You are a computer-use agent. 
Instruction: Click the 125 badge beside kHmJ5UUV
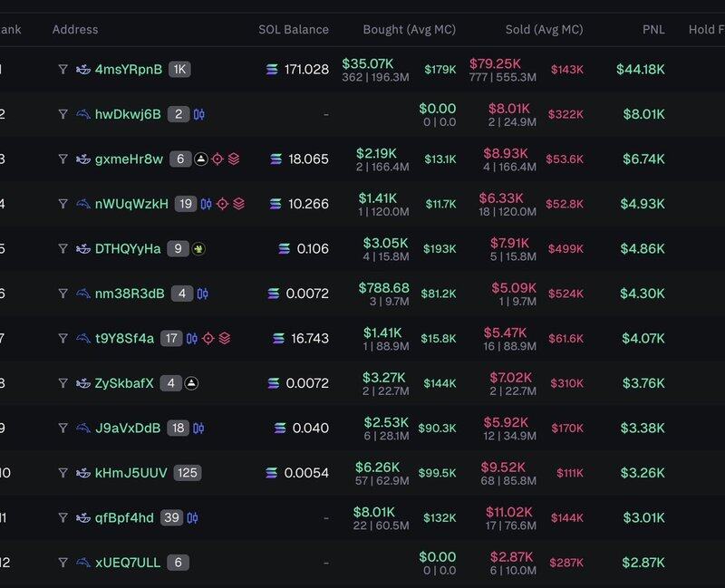[188, 473]
